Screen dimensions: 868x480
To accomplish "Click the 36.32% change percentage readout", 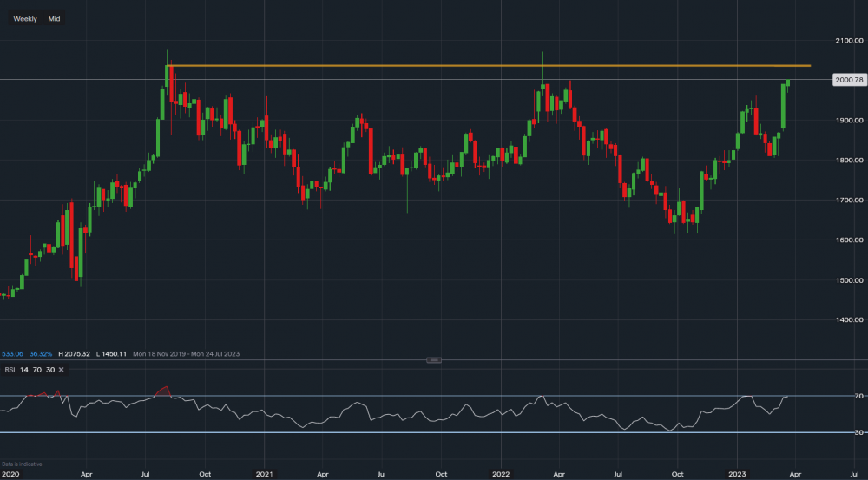I will coord(42,354).
